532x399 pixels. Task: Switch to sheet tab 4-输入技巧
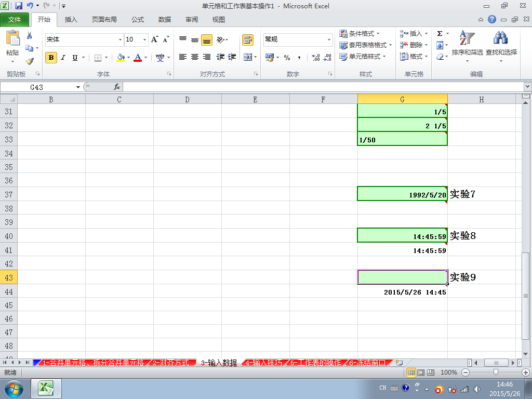(263, 363)
